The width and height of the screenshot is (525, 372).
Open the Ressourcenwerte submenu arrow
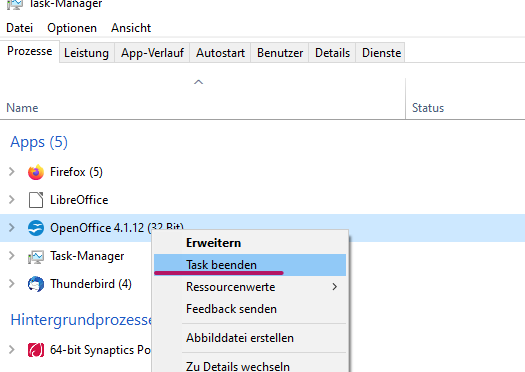(x=334, y=287)
